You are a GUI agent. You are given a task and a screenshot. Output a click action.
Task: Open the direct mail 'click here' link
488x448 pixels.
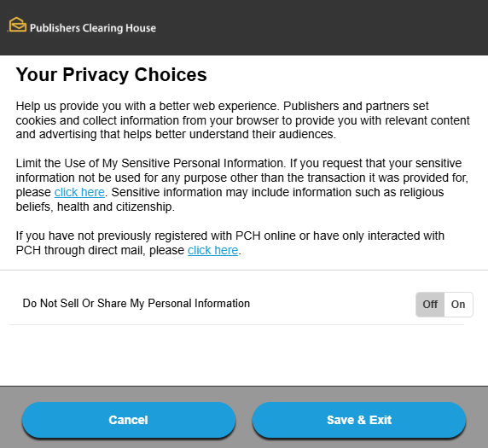pyautogui.click(x=213, y=250)
